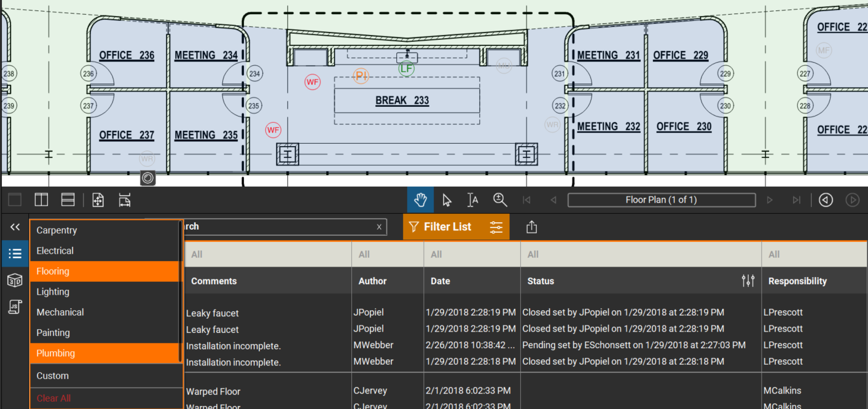Screen dimensions: 868x409
Task: Choose Electrical from the filter list
Action: [x=105, y=251]
